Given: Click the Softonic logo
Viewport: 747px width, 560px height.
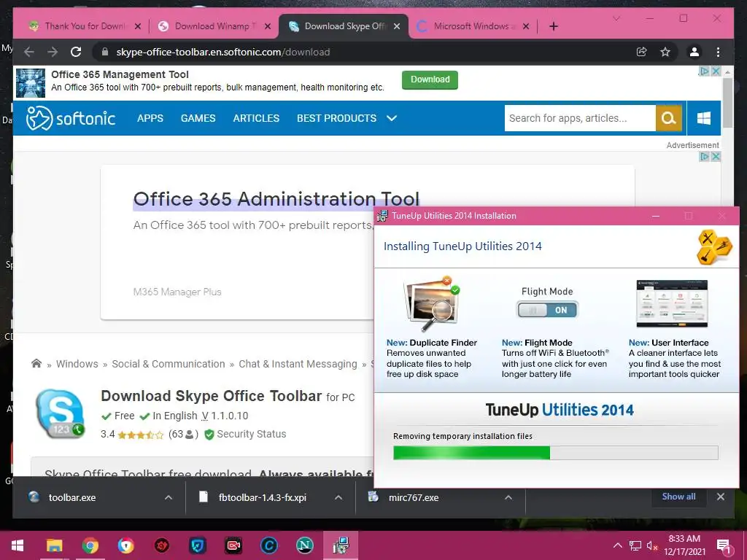Looking at the screenshot, I should tap(71, 118).
